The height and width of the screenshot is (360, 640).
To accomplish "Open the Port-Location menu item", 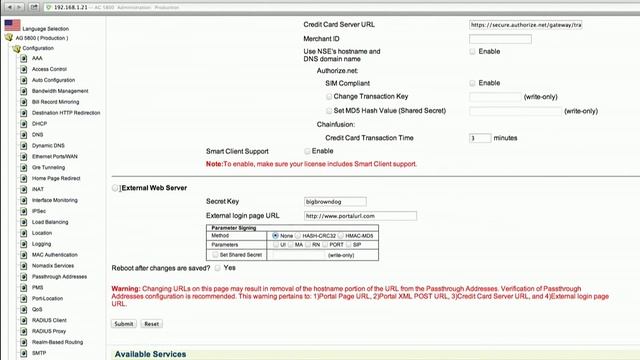I will click(47, 298).
